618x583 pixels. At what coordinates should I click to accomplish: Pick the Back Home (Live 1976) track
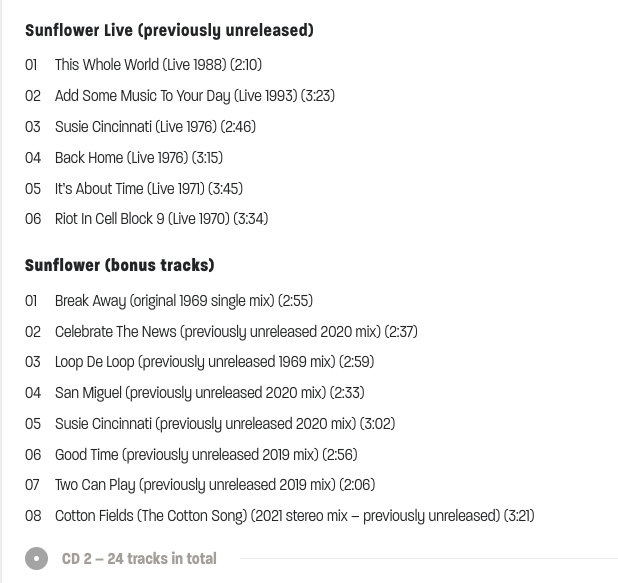point(139,158)
